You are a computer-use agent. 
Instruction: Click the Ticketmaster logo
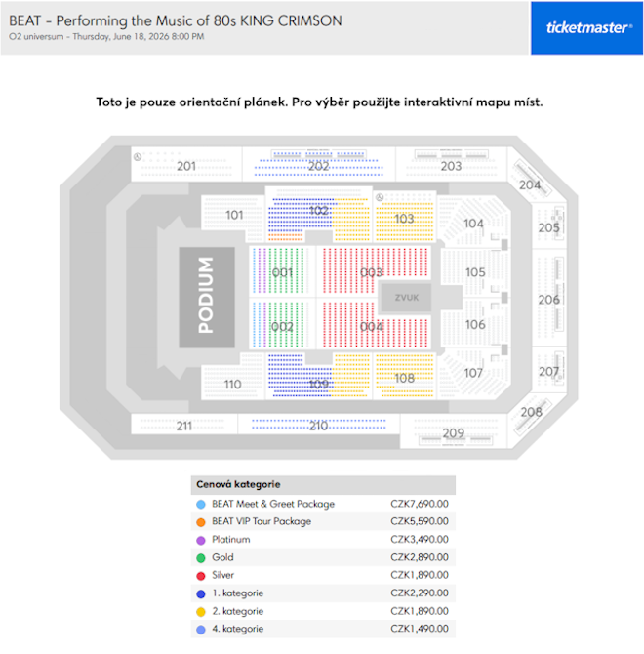coord(587,27)
